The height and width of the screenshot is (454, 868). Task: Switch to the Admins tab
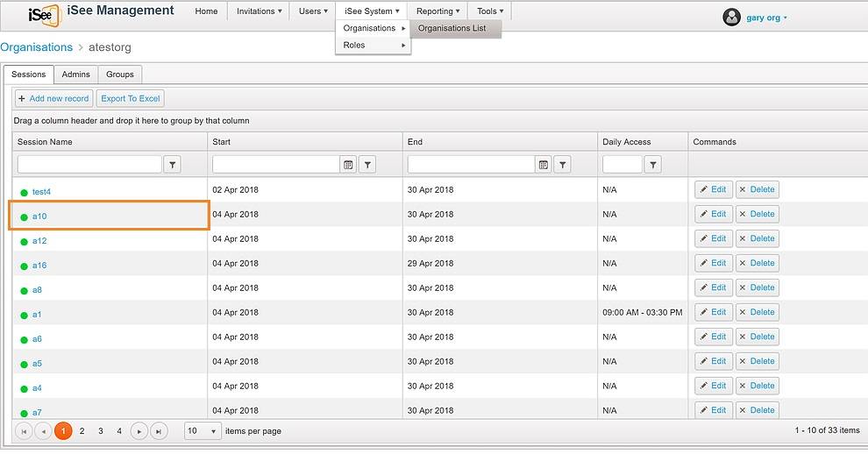pos(75,74)
